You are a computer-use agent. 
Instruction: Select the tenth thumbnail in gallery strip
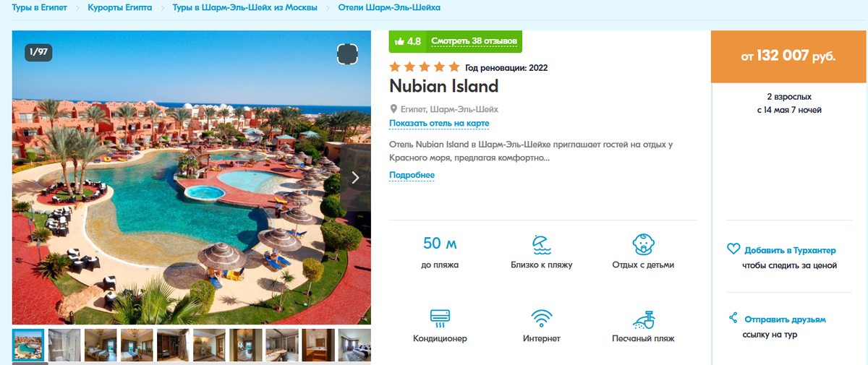(354, 345)
